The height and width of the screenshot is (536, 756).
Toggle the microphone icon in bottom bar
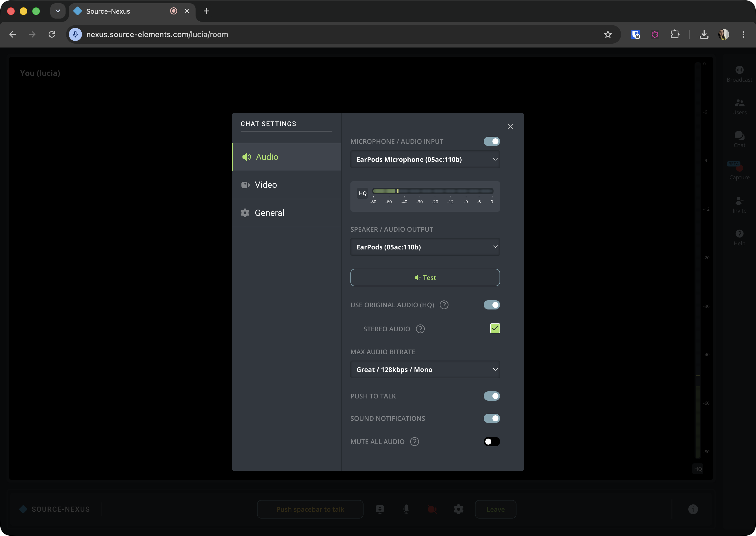[x=406, y=509]
